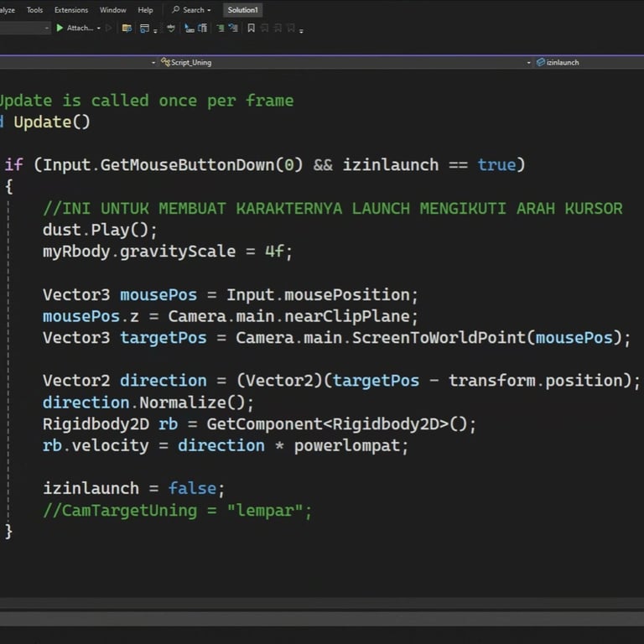Click the Attach... button label
Screen dimensions: 644x644
[x=80, y=28]
